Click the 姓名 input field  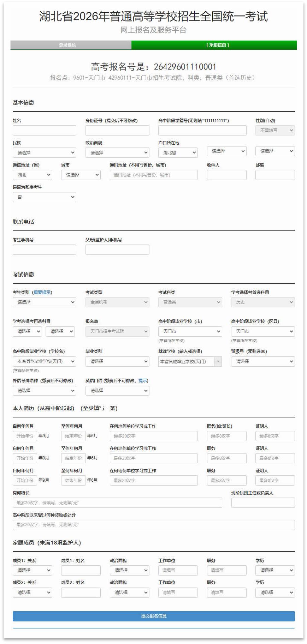point(44,130)
